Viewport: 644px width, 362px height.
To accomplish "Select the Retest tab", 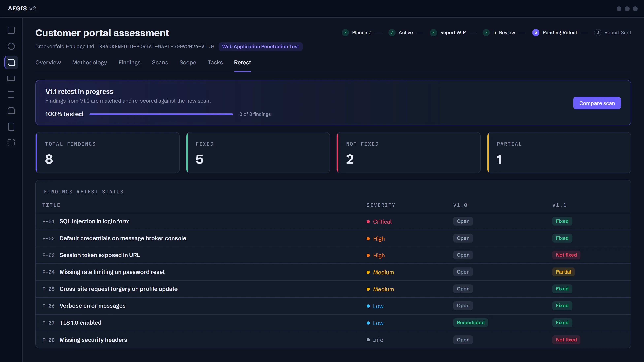I will [x=242, y=63].
